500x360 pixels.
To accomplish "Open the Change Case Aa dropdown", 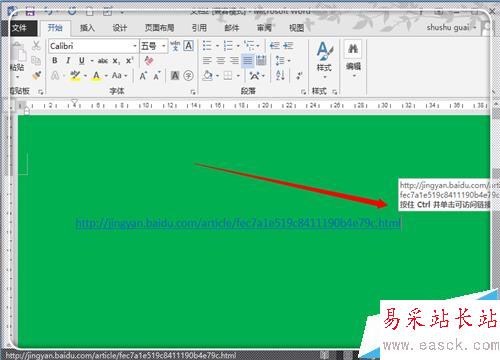I will point(119,76).
